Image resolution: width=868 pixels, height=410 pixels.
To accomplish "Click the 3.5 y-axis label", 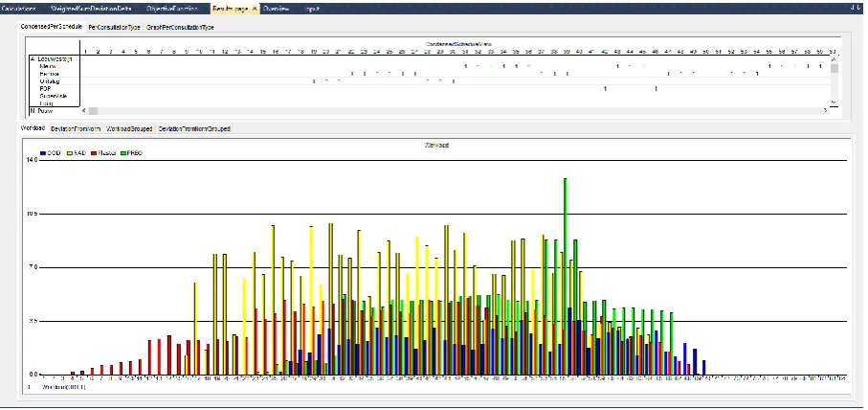I will [33, 321].
